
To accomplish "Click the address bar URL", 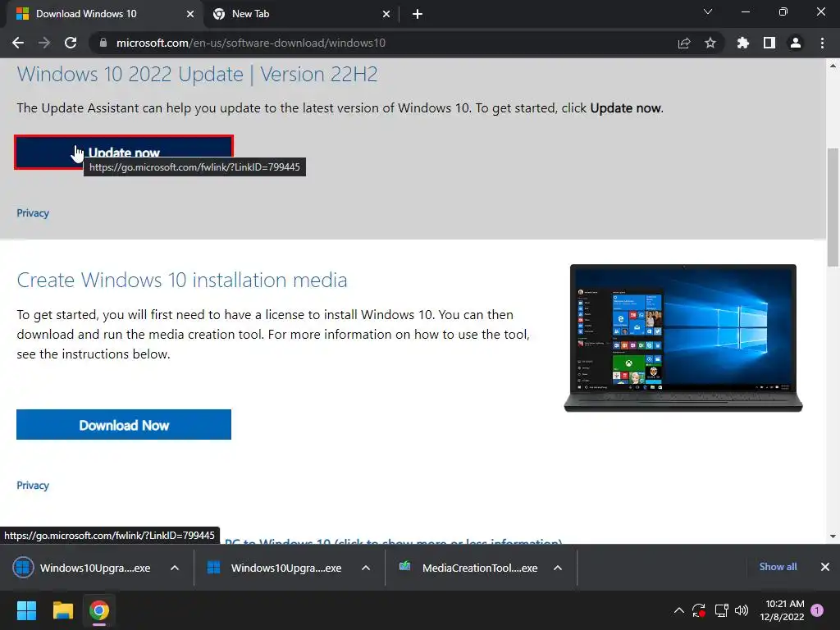I will pyautogui.click(x=251, y=43).
